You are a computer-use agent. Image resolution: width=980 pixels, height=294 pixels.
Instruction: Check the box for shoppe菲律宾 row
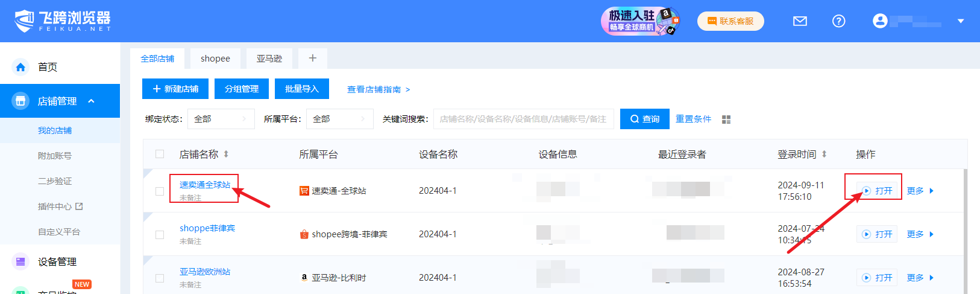160,234
